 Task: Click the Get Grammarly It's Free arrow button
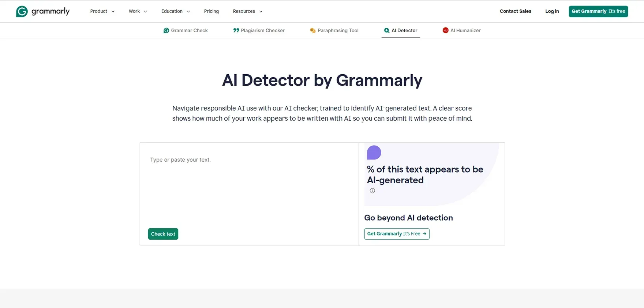point(397,234)
